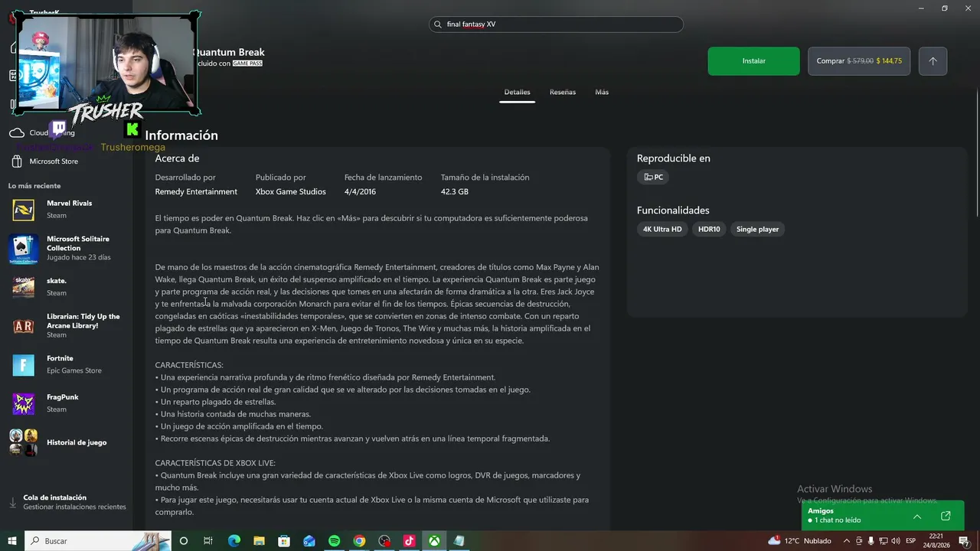Open the Windows notification center
This screenshot has height=551, width=980.
tap(964, 541)
